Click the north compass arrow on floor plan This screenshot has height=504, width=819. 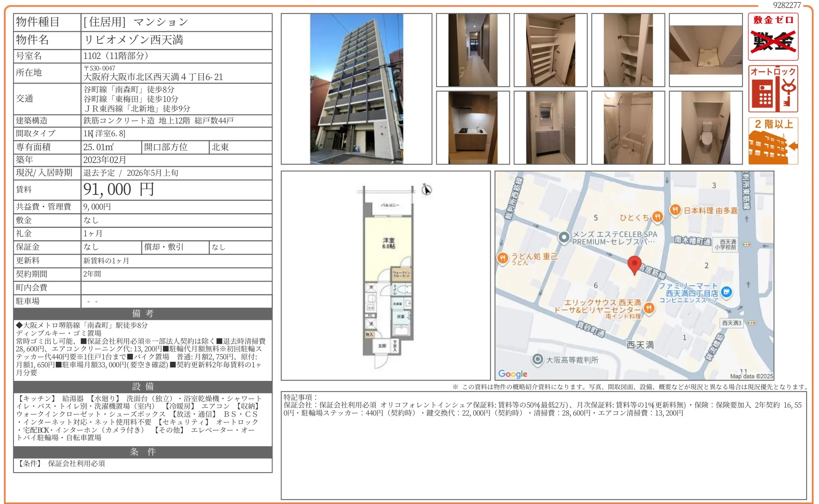click(x=426, y=190)
